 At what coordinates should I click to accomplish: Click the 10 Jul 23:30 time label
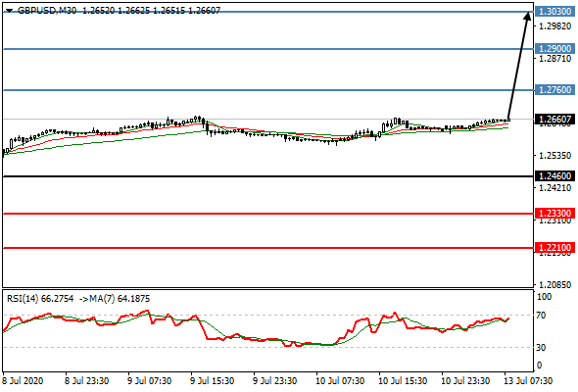tap(465, 381)
